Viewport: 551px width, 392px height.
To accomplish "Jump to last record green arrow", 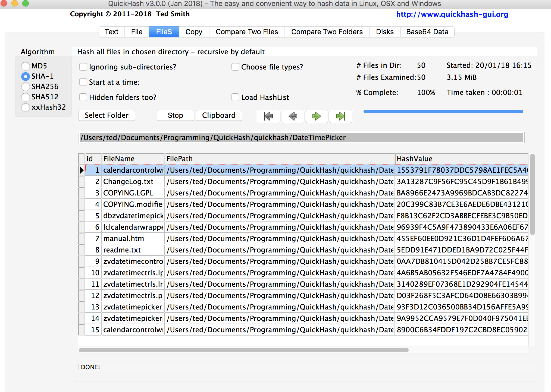I will [340, 116].
